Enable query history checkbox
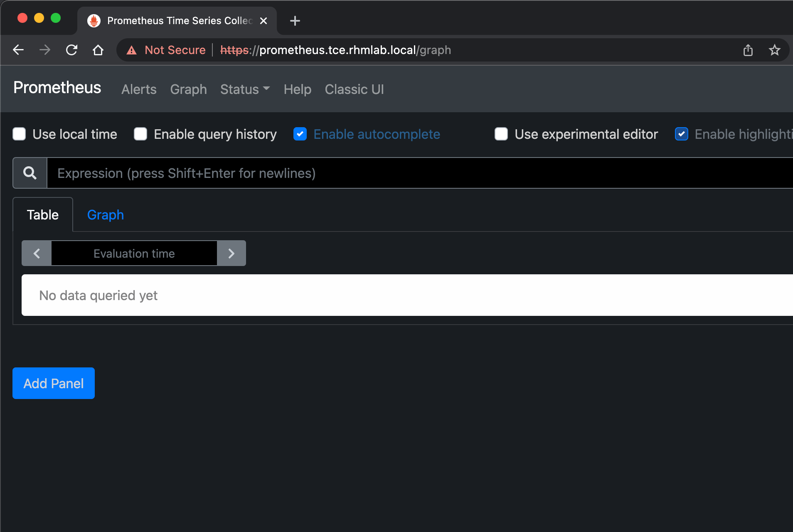793x532 pixels. click(140, 134)
